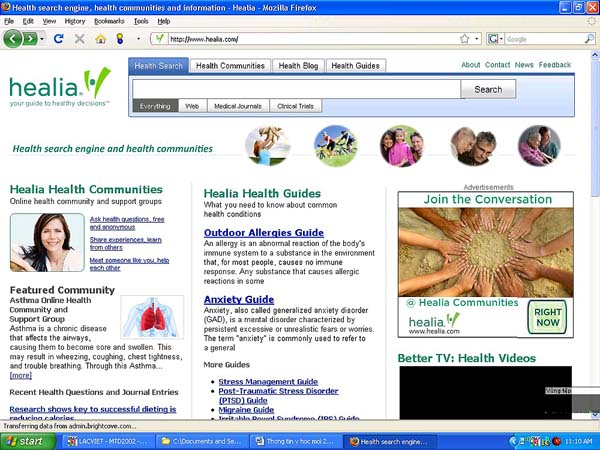Open the Bookmarks menu
600x450 pixels.
(109, 20)
